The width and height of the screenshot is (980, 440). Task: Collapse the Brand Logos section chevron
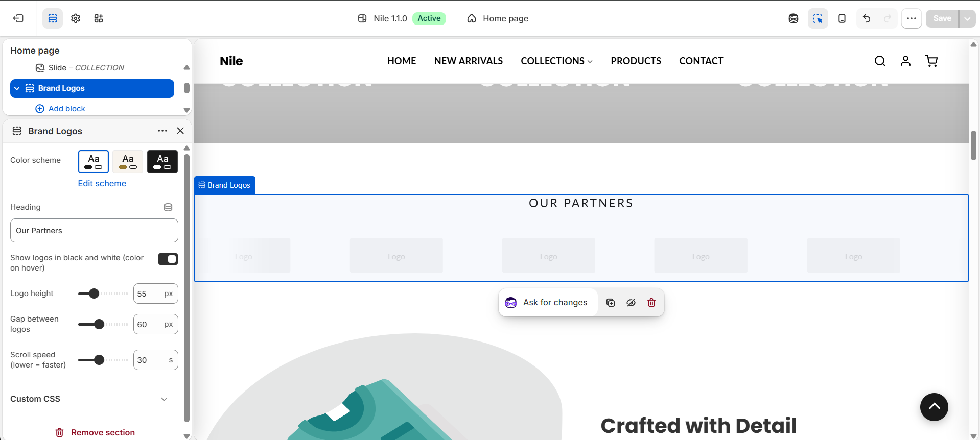pos(17,88)
